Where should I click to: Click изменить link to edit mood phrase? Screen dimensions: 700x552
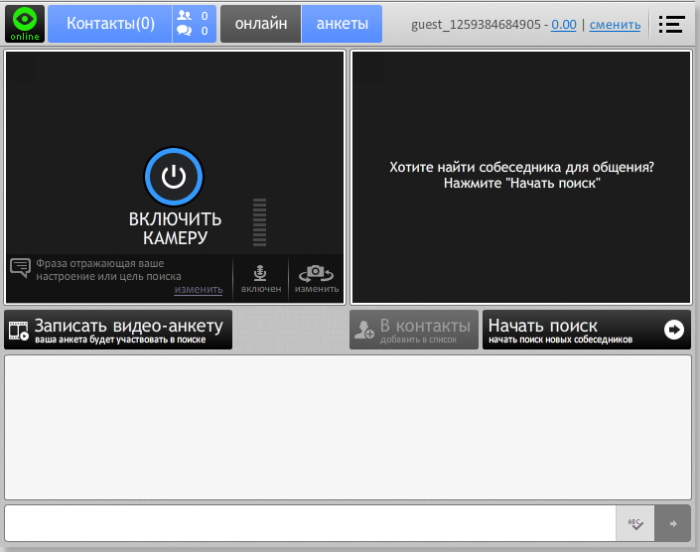(198, 289)
